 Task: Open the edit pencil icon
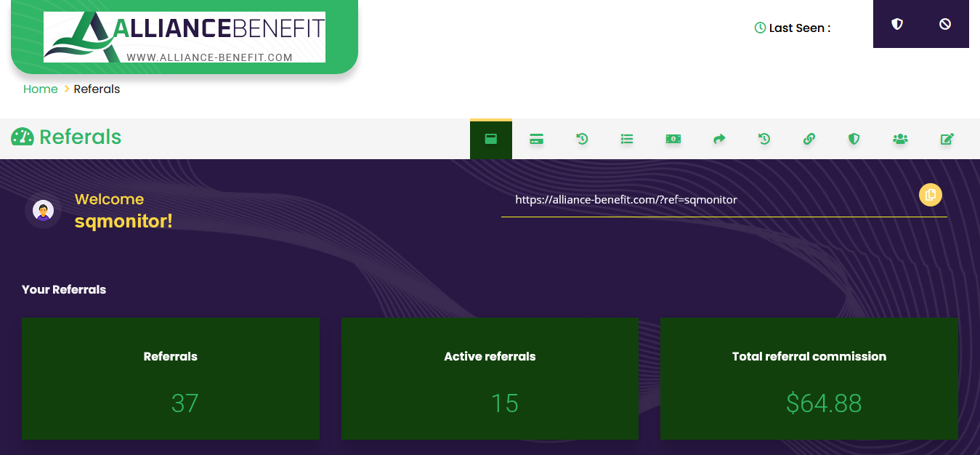tap(947, 139)
